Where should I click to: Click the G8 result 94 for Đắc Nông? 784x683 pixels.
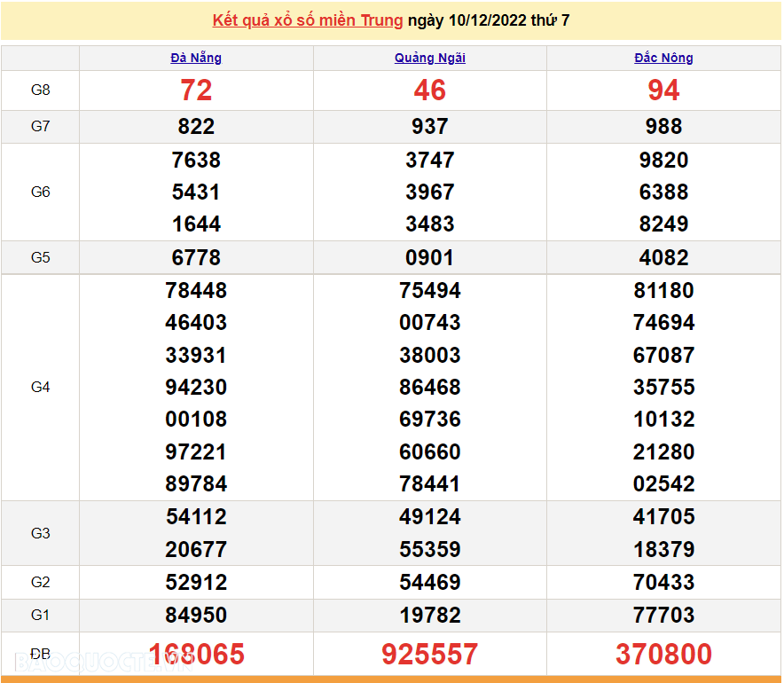tap(663, 90)
